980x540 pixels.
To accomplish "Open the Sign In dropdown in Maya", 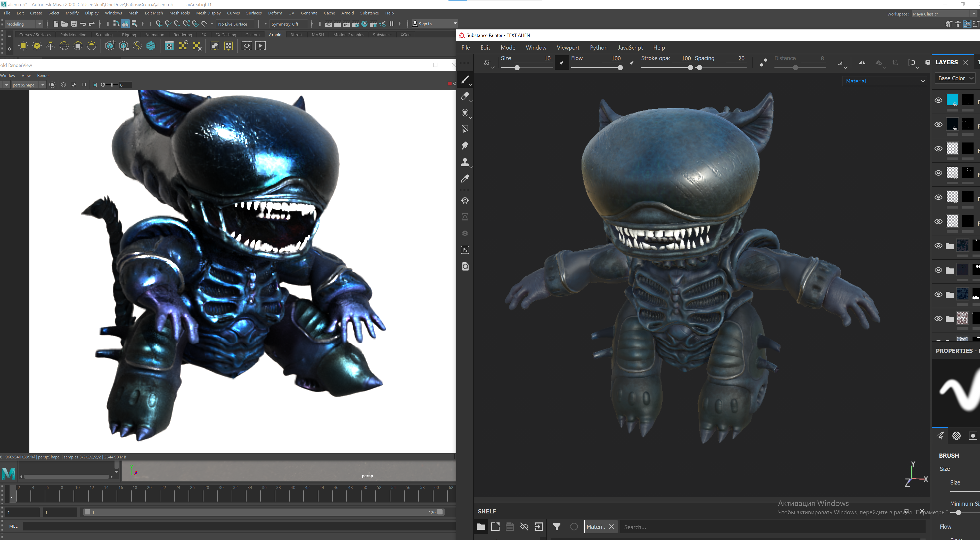I will pos(435,23).
